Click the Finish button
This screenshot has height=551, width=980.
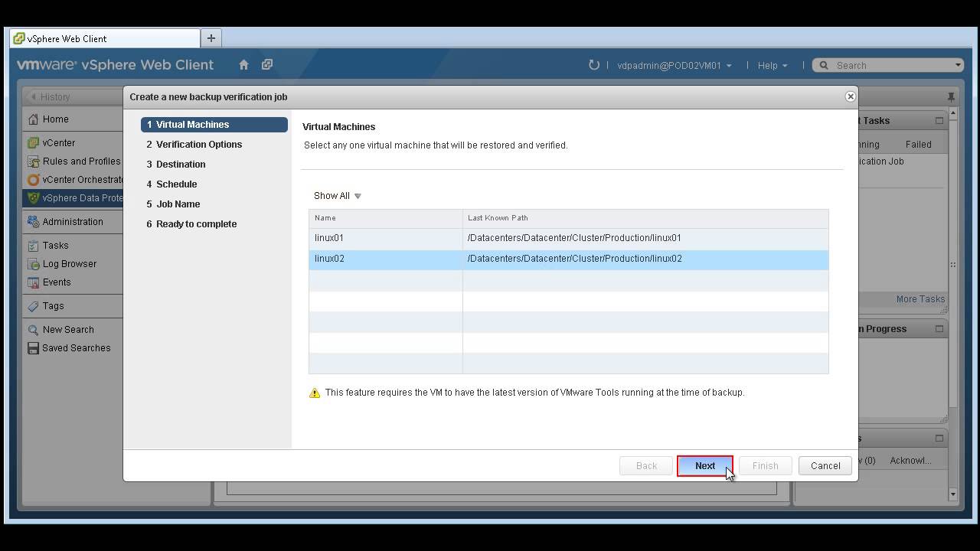[x=765, y=465]
